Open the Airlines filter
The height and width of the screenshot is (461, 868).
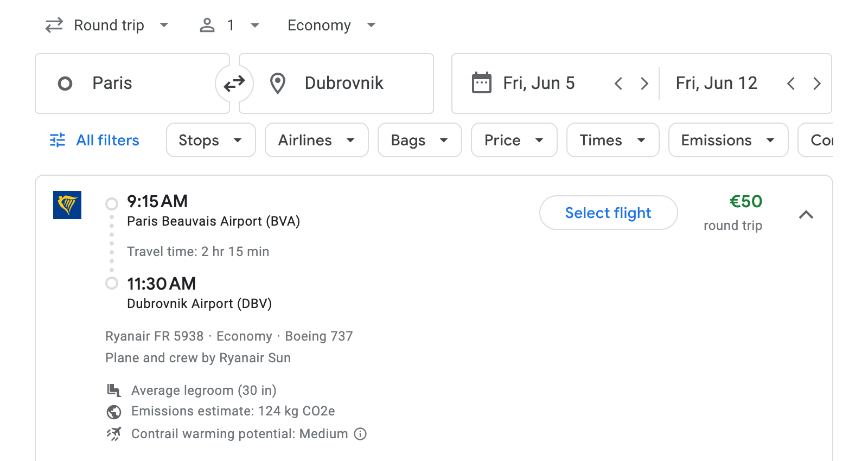316,140
